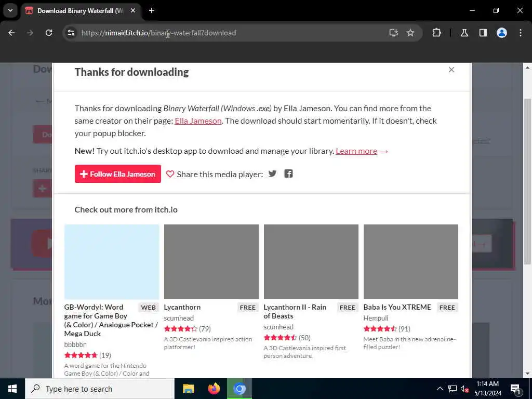Click FREE tag on Baba Is You XTREME
The image size is (532, 399).
[447, 308]
